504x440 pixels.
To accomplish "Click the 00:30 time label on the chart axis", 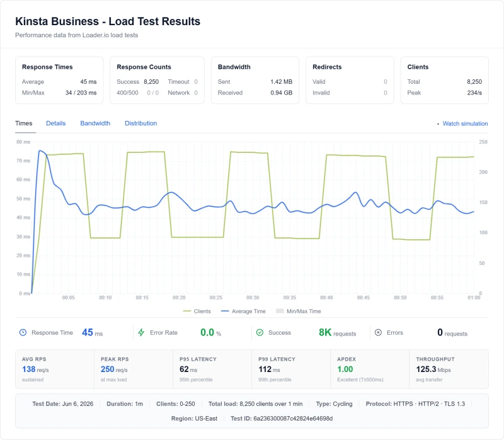I will [x=253, y=297].
